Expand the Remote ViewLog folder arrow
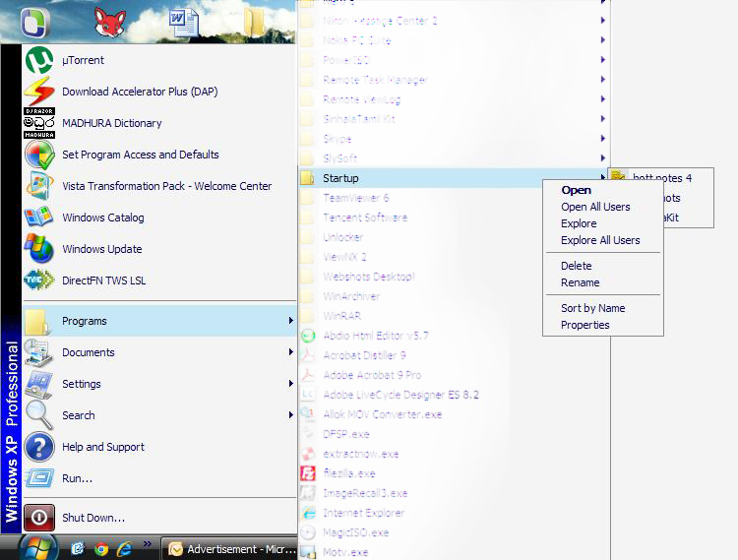This screenshot has height=560, width=738. tap(603, 99)
